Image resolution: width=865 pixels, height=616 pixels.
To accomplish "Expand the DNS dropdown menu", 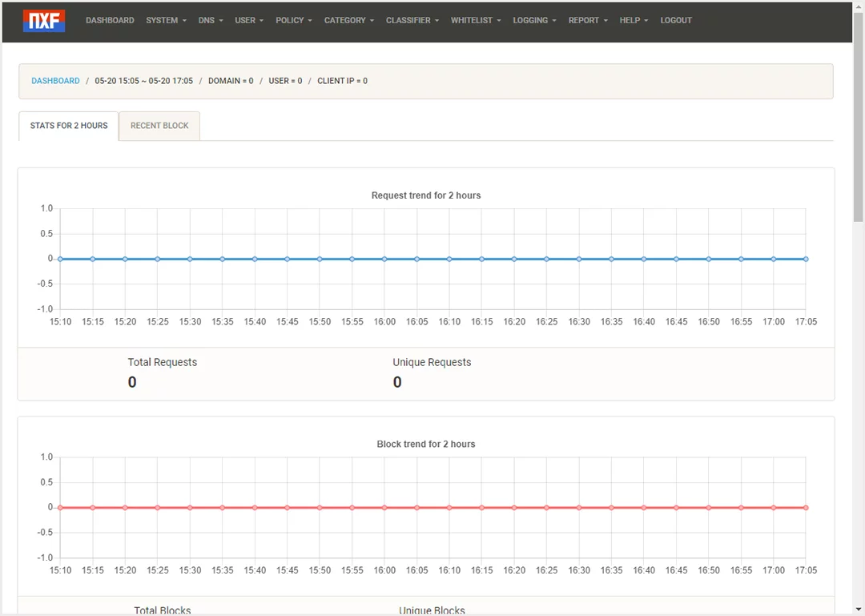I will pyautogui.click(x=211, y=21).
